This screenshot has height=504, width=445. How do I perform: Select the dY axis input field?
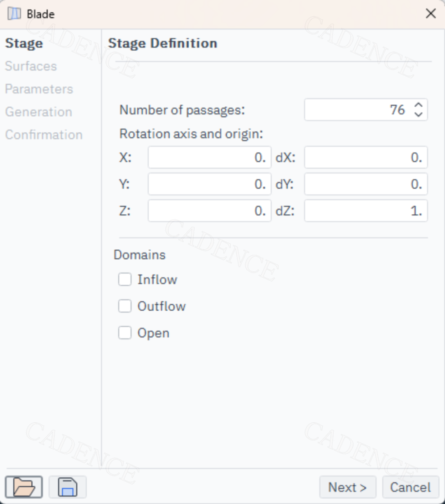point(366,184)
